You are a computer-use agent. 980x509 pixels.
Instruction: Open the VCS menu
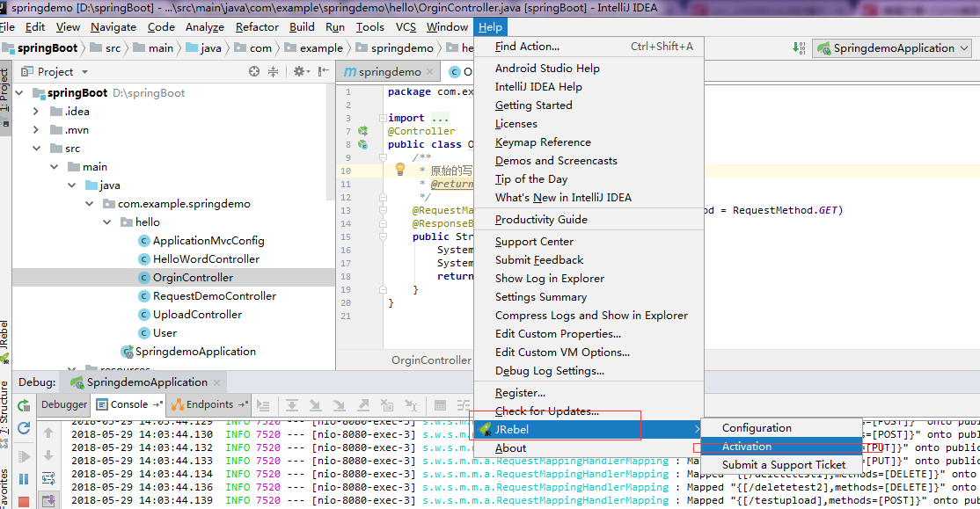(x=406, y=27)
